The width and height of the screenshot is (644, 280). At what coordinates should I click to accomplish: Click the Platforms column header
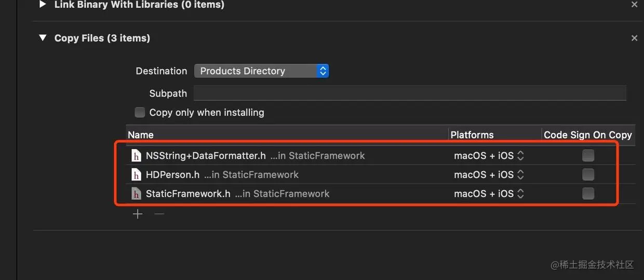coord(472,135)
